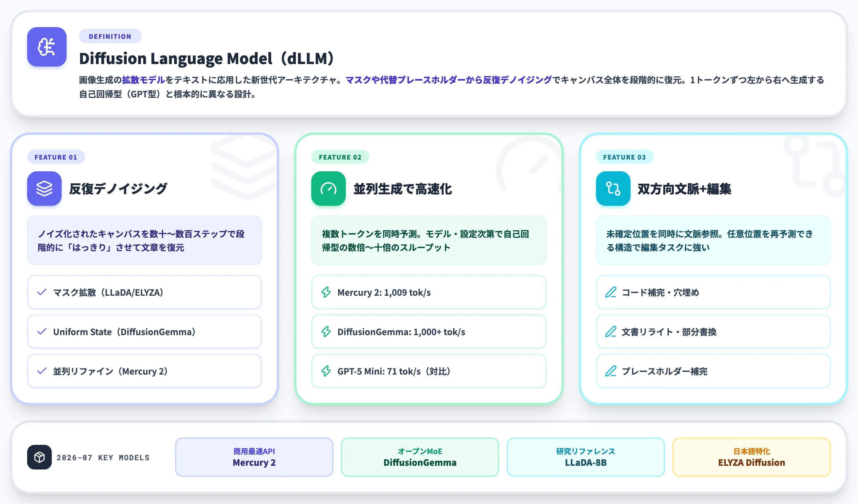Viewport: 858px width, 504px height.
Task: Click the Mercury 2: 1,009 tok/s item
Action: tap(429, 292)
